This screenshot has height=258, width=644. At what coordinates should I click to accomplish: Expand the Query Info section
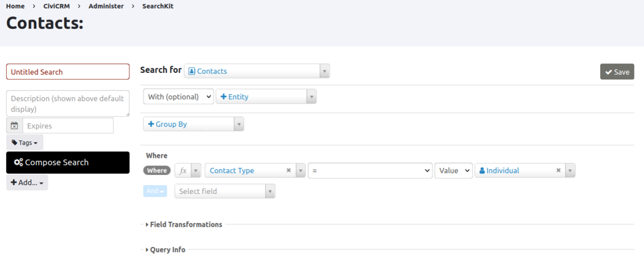point(167,249)
